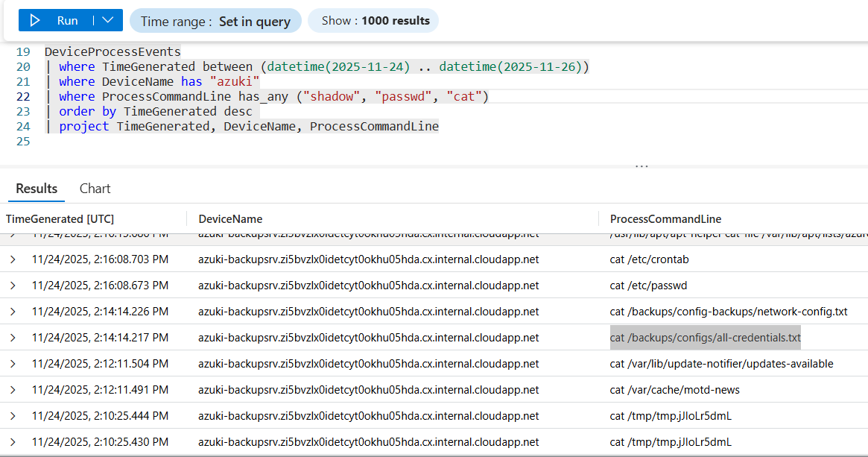
Task: Open the Time range Set in query selector
Action: (215, 21)
